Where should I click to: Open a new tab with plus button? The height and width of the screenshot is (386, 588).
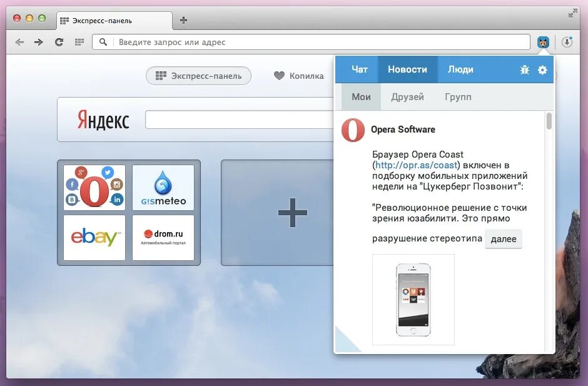(183, 20)
